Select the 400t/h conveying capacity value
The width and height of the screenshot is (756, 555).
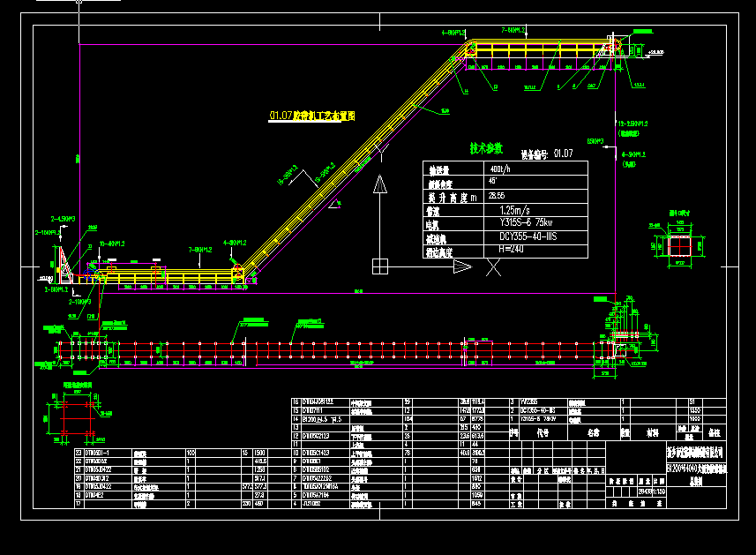[501, 169]
